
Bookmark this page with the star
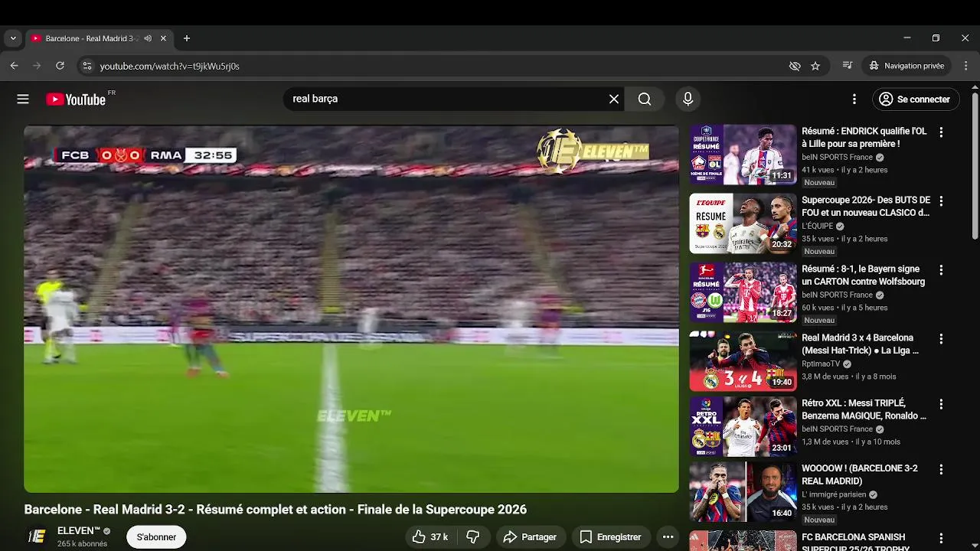815,66
